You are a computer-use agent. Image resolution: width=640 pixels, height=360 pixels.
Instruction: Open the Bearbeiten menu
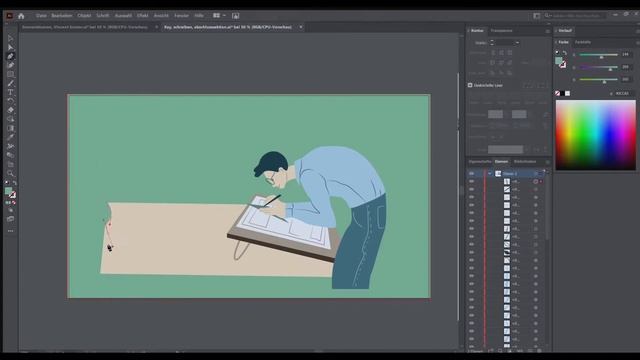[x=62, y=16]
